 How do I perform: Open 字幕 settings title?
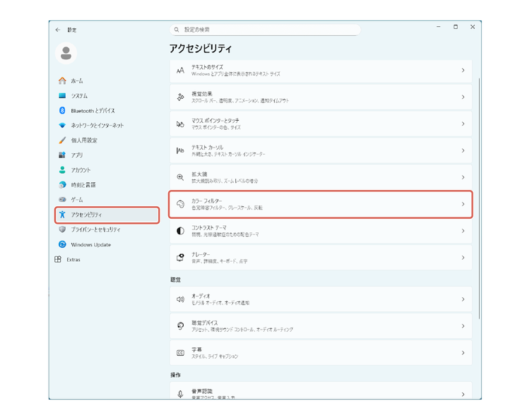coord(196,349)
